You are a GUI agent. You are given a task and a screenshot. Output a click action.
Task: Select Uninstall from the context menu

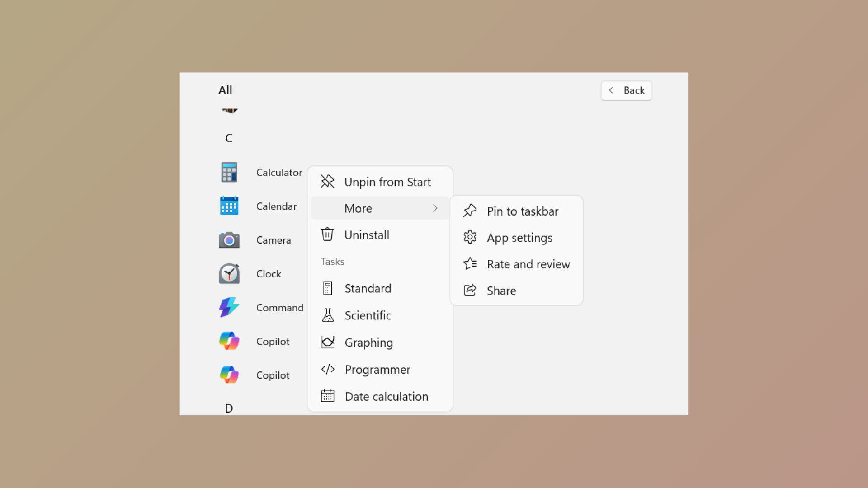pos(367,235)
